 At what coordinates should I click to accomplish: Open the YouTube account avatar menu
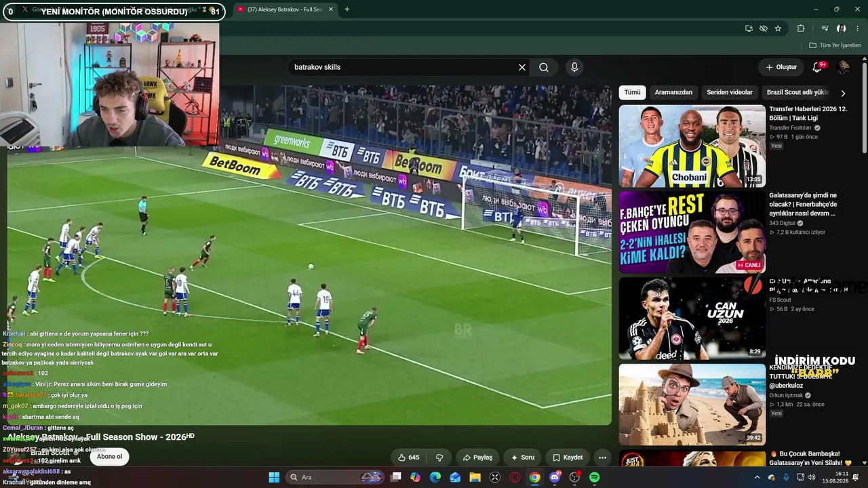pos(844,67)
